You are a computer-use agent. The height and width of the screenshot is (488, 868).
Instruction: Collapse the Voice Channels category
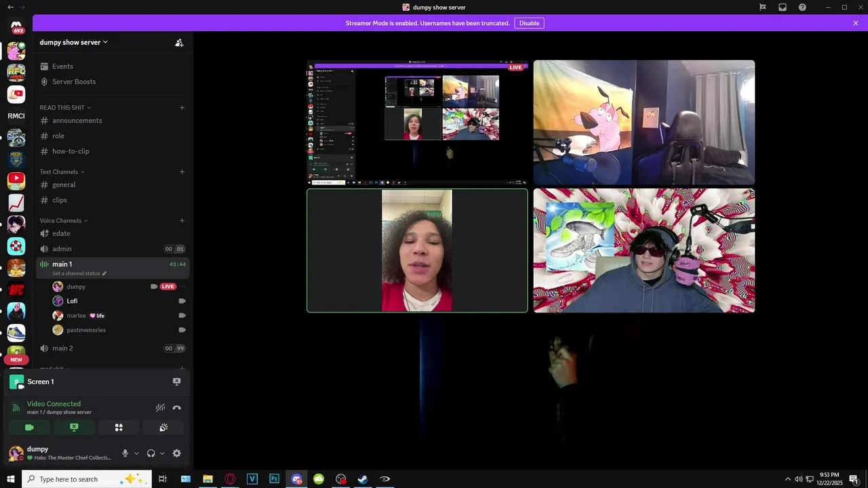[64, 220]
